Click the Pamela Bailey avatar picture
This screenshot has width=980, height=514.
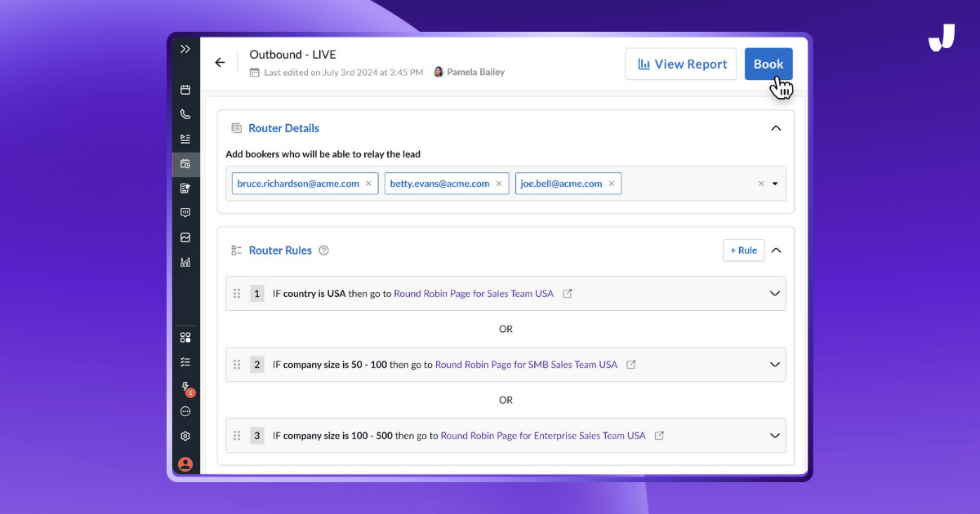coord(439,72)
